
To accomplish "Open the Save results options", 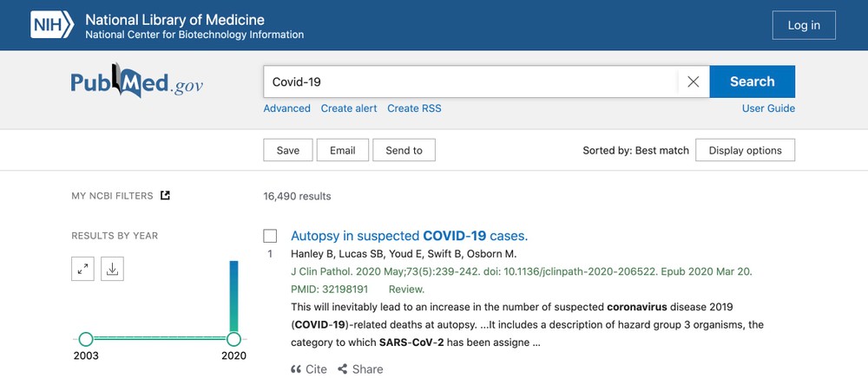I will pos(288,150).
